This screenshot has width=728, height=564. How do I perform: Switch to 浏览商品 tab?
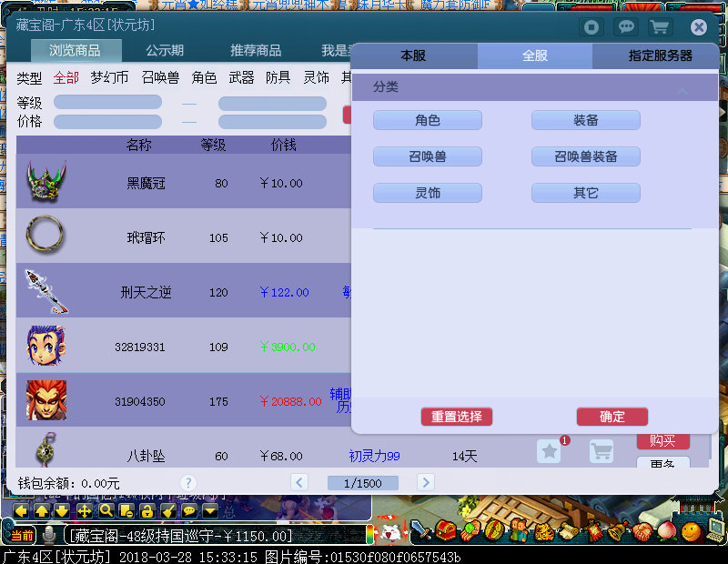pyautogui.click(x=76, y=50)
